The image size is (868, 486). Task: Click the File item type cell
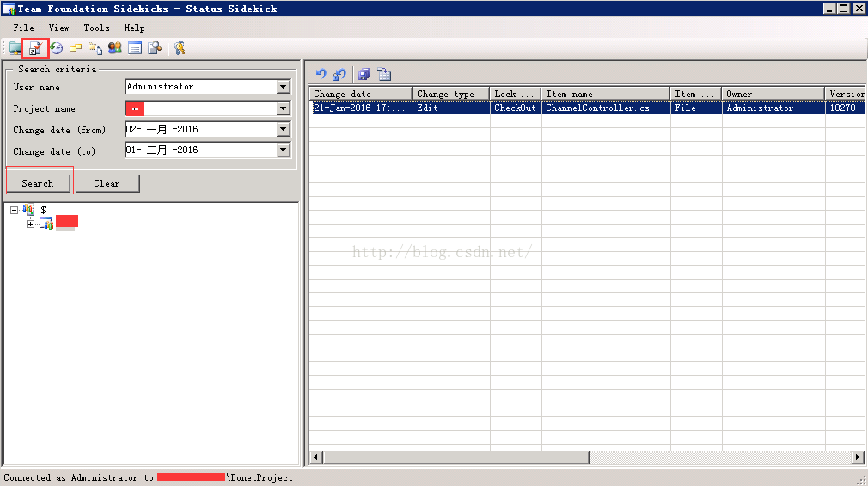[x=696, y=108]
